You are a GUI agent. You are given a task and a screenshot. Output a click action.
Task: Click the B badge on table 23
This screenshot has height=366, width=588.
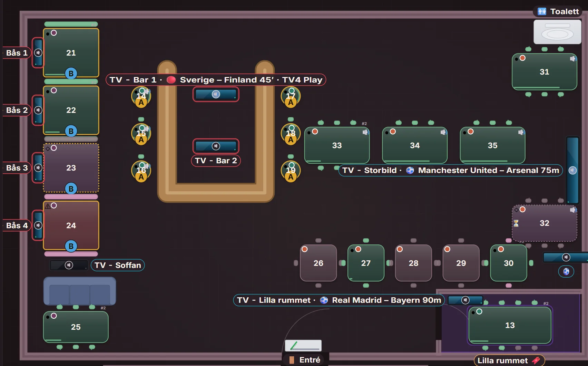(x=71, y=189)
